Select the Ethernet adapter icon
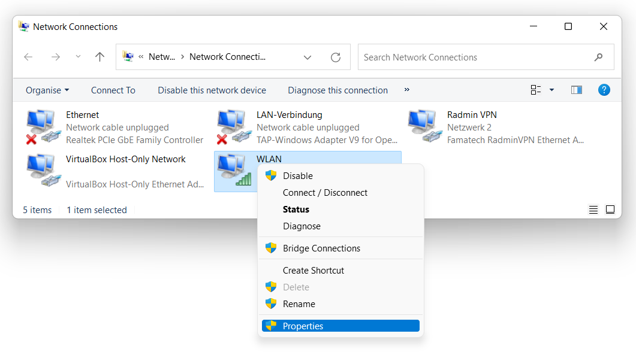This screenshot has width=636, height=364. 43,127
